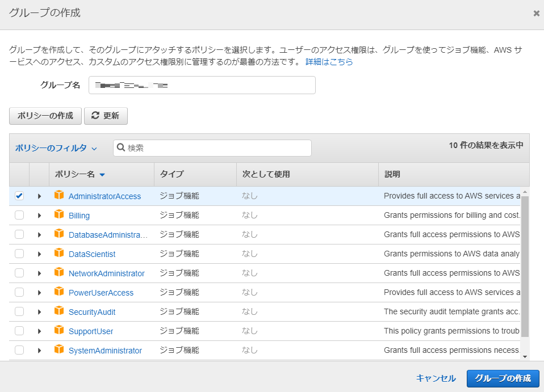Open the SystemAdministrator policy link

click(x=105, y=351)
